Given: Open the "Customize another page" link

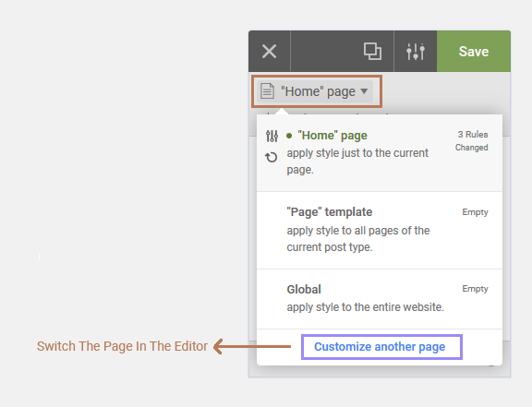Looking at the screenshot, I should pos(380,347).
